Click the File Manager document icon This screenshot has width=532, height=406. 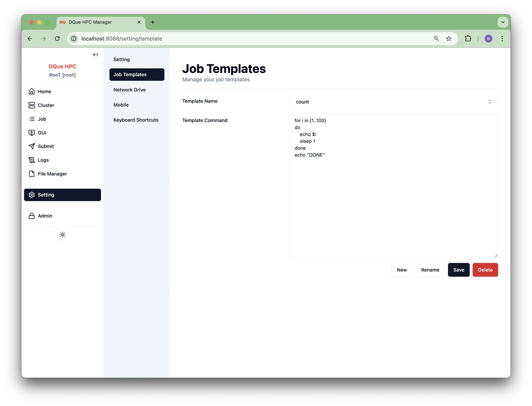click(x=32, y=174)
